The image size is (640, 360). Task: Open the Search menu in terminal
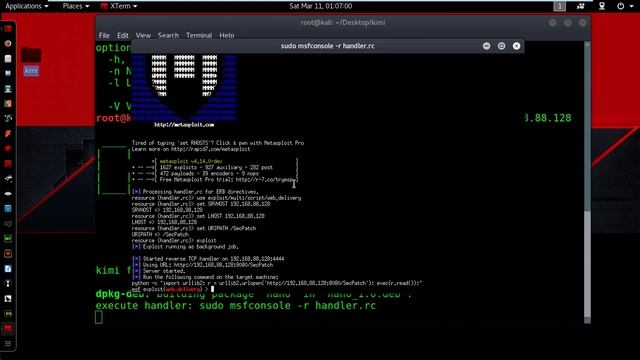[168, 36]
